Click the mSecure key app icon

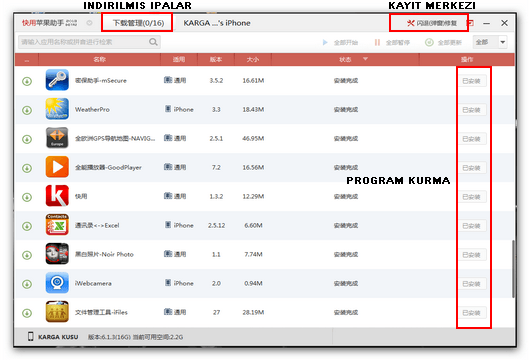coord(57,80)
